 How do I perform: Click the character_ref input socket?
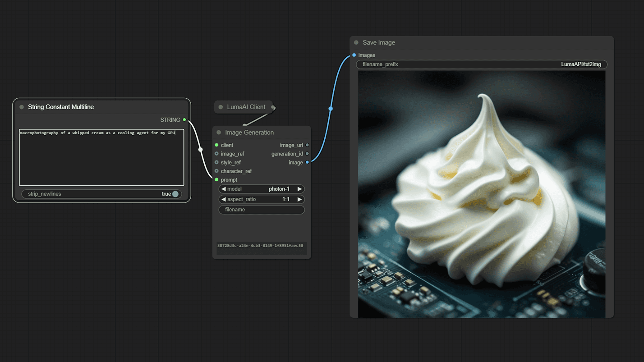click(216, 171)
